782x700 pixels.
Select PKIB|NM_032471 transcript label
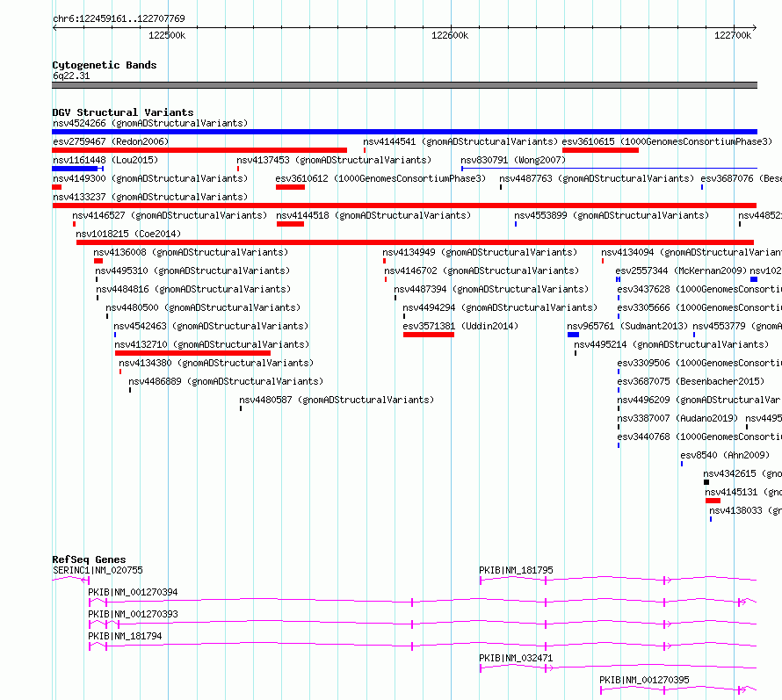(516, 658)
